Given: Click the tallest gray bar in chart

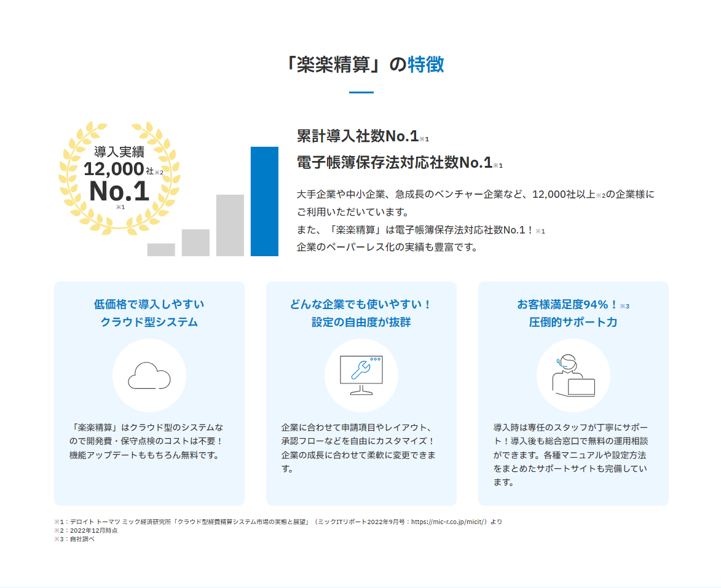Looking at the screenshot, I should point(230,225).
